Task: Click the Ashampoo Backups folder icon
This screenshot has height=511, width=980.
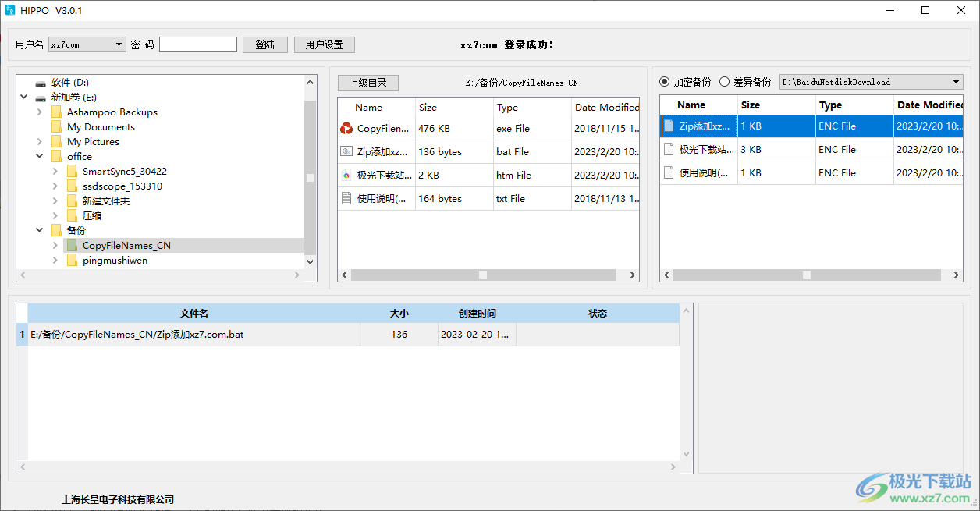Action: tap(56, 112)
